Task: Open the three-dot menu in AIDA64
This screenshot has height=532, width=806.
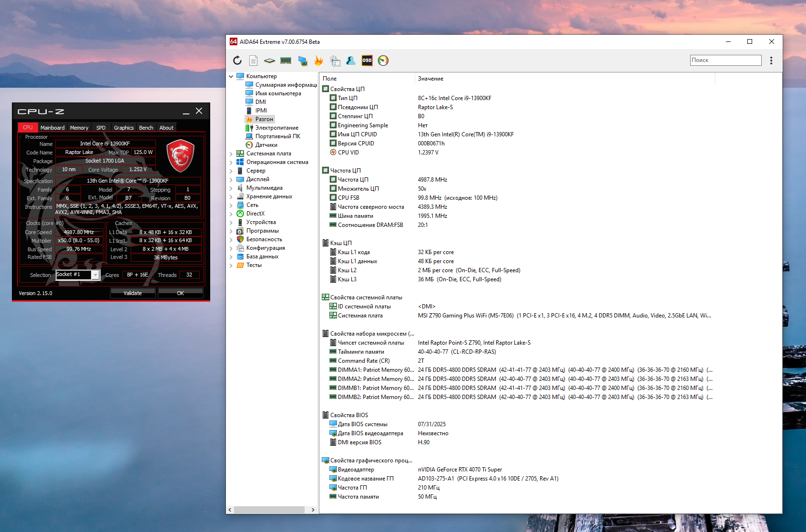Action: pyautogui.click(x=771, y=61)
